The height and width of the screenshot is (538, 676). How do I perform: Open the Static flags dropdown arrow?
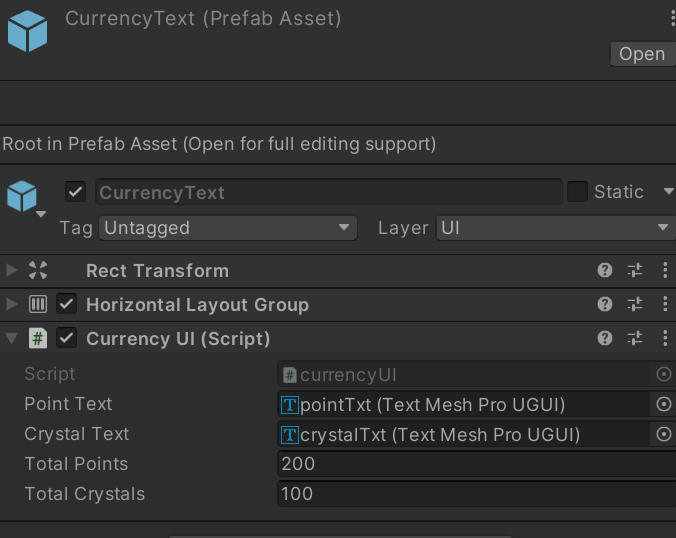click(668, 191)
